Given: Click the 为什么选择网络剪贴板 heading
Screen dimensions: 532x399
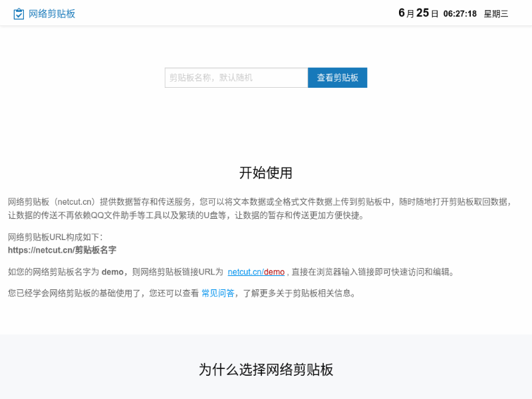Looking at the screenshot, I should tap(265, 370).
